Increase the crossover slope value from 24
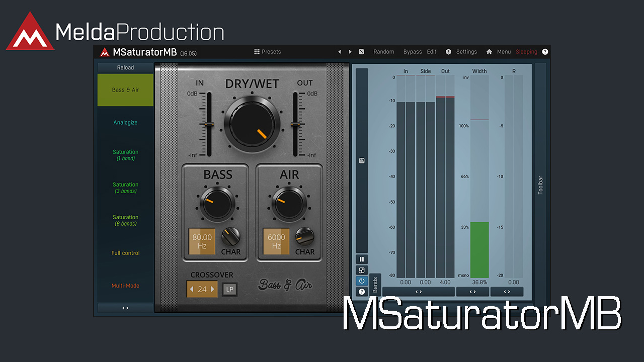 tap(213, 289)
